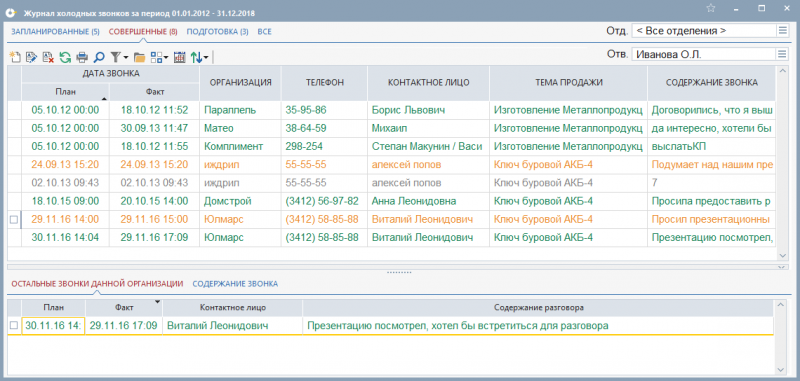Click the lower panel План column header

pyautogui.click(x=54, y=308)
